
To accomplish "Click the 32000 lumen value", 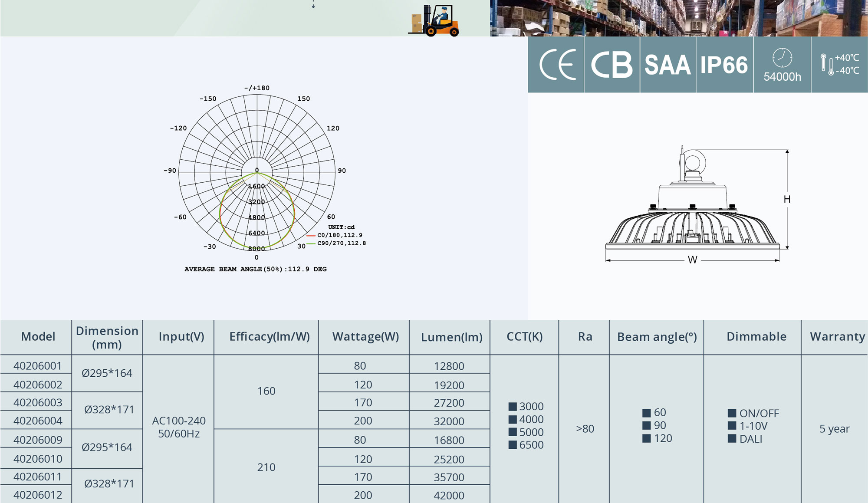I will tap(449, 421).
